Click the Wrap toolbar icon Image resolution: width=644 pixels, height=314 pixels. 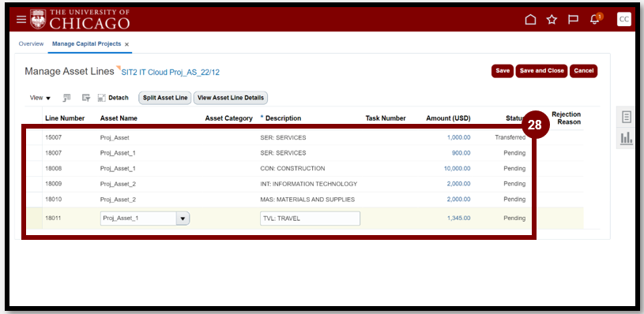click(x=86, y=98)
